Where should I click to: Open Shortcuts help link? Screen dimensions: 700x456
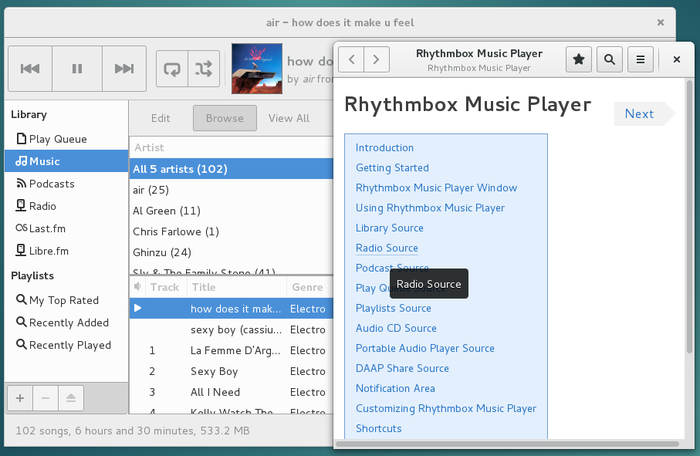(x=379, y=429)
